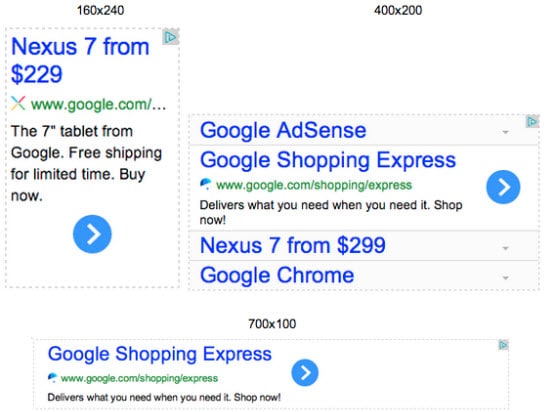
Task: Click umbrella favicon in 700x100 banner ad
Action: (x=52, y=377)
